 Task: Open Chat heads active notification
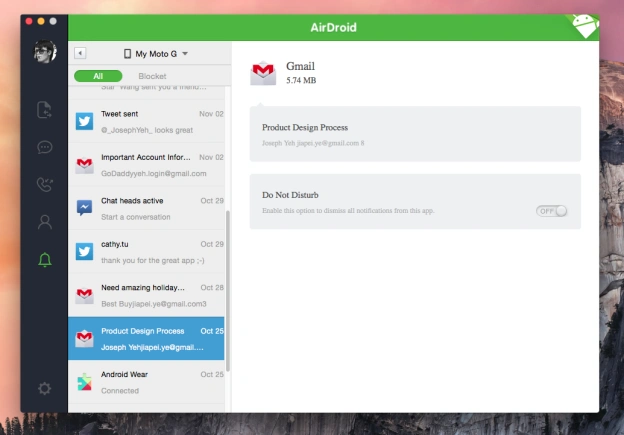point(146,208)
